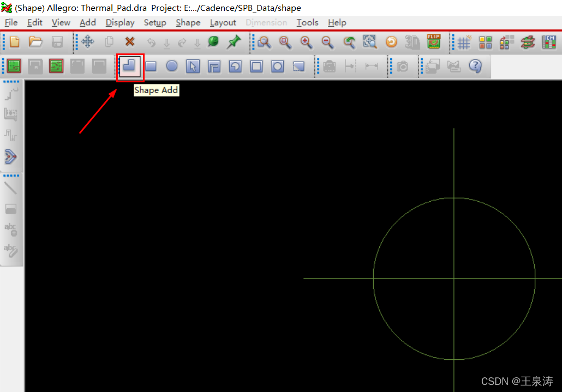Open the Shape menu
Viewport: 562px width, 392px height.
188,22
